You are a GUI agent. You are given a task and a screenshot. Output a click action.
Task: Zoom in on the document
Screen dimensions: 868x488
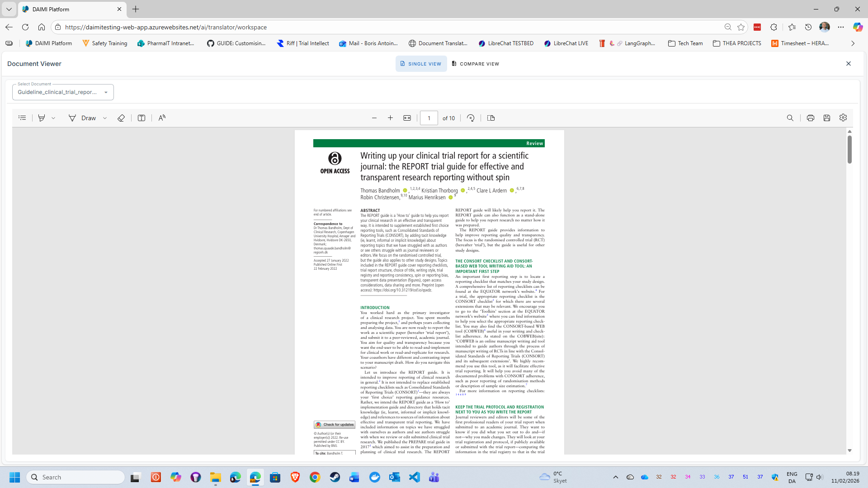click(391, 118)
